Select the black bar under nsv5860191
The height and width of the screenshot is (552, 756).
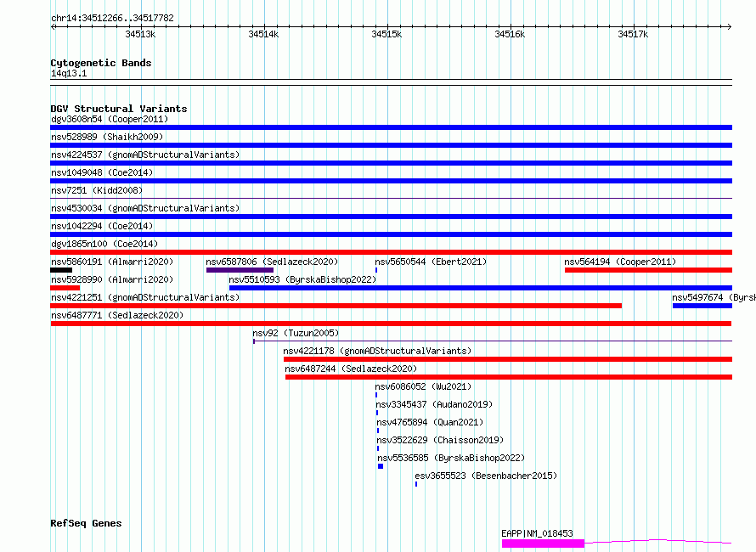(x=61, y=270)
